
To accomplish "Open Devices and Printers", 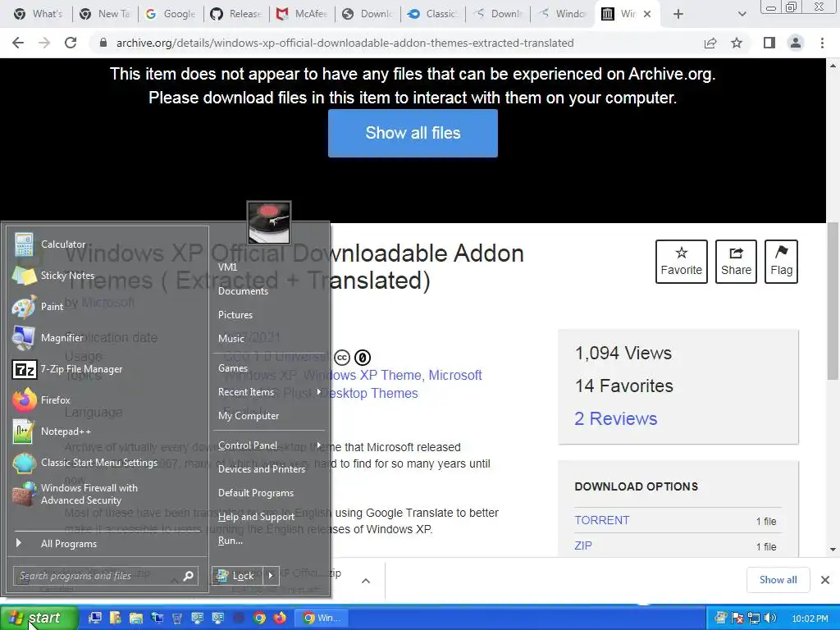I will click(269, 468).
